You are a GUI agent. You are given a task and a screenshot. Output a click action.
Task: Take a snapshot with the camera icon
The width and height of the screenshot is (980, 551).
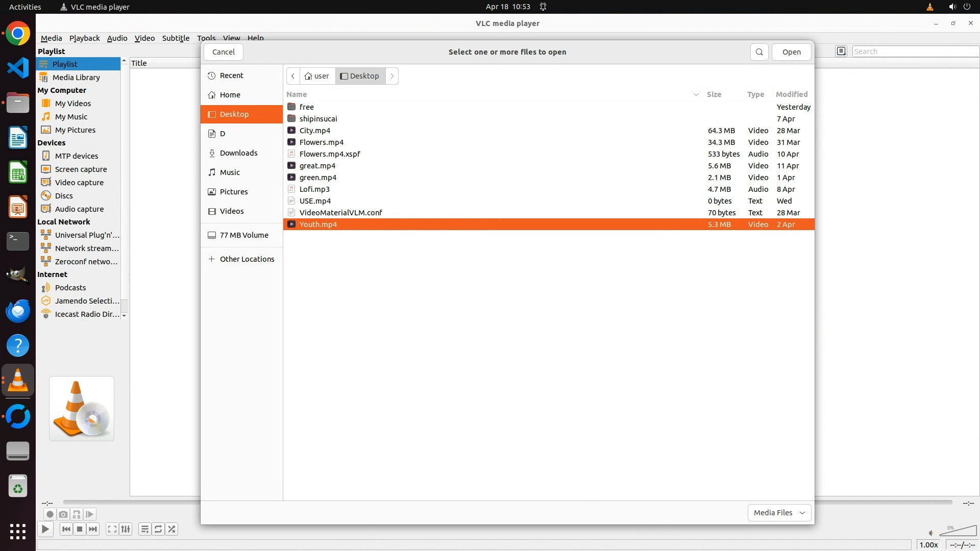tap(63, 514)
